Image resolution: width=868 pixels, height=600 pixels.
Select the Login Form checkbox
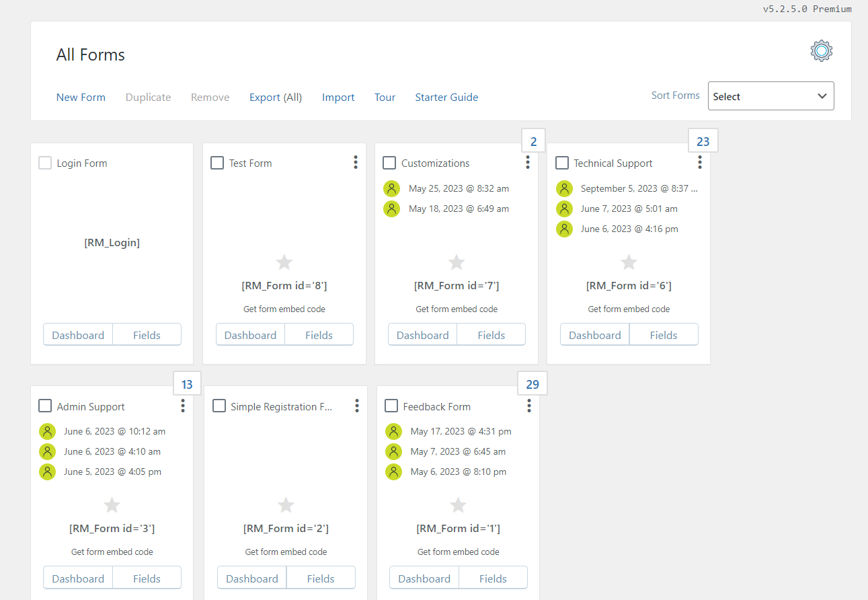pyautogui.click(x=45, y=162)
